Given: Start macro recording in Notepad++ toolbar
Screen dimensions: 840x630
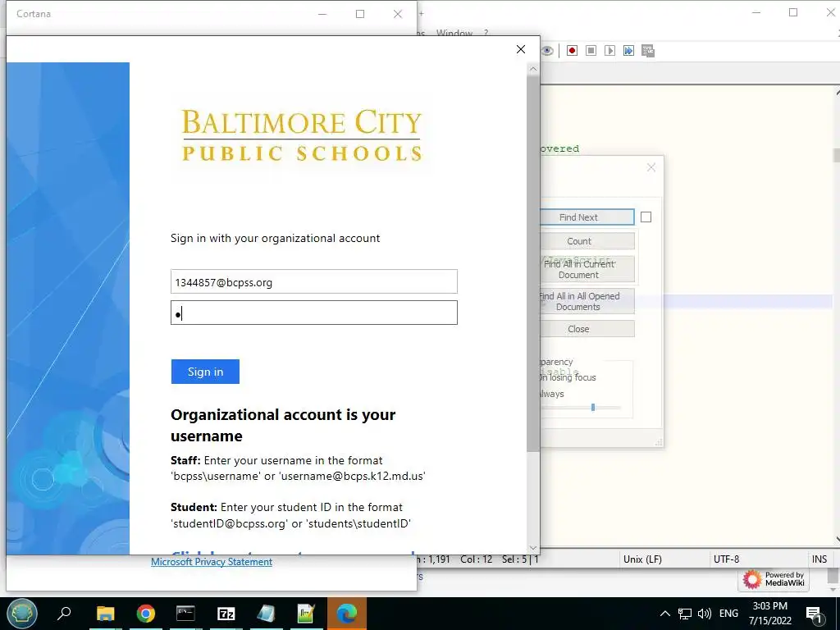Looking at the screenshot, I should point(572,50).
